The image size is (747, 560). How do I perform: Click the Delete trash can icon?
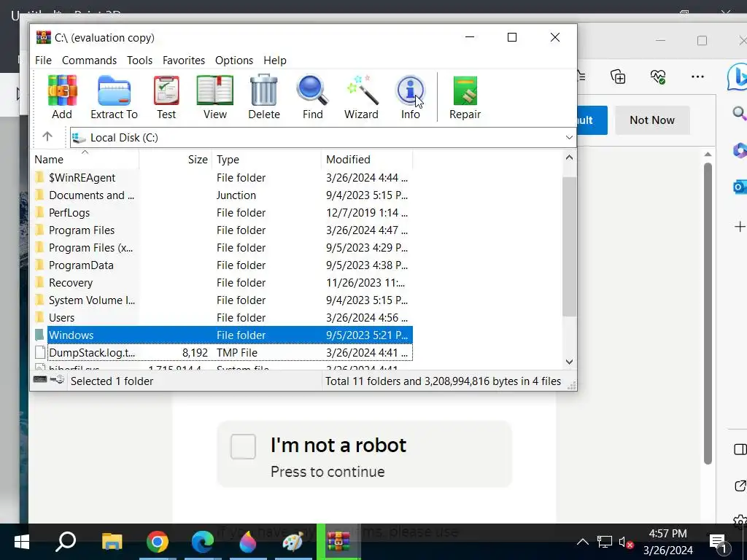tap(264, 97)
